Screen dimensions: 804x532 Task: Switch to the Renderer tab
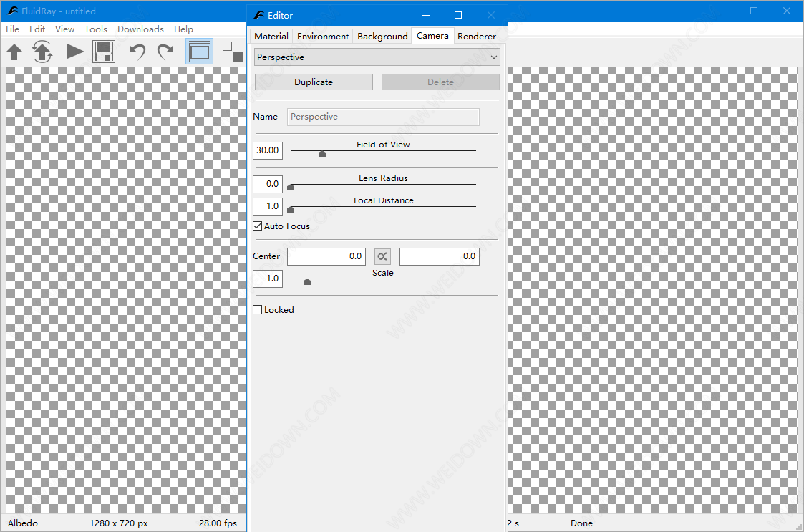[477, 37]
